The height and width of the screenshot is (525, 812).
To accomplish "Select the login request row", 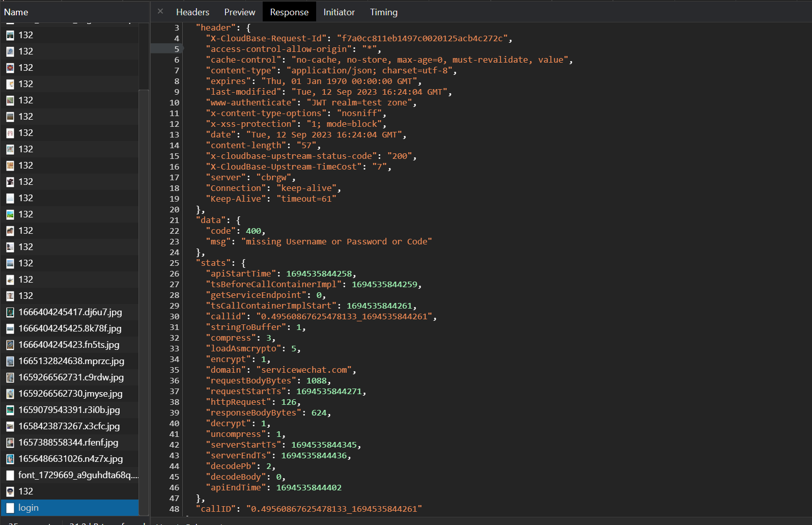I will (70, 508).
